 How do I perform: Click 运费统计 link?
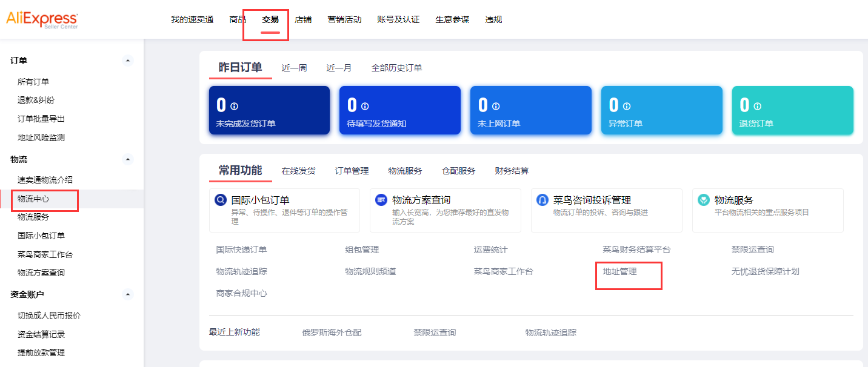pyautogui.click(x=490, y=250)
